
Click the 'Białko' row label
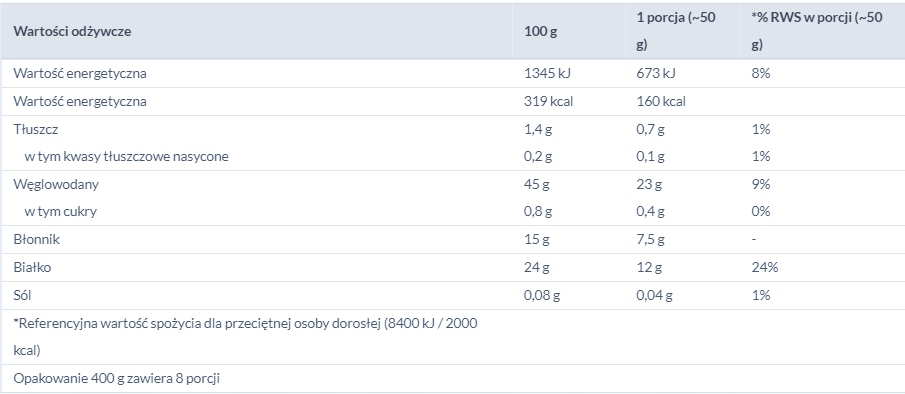click(x=32, y=267)
